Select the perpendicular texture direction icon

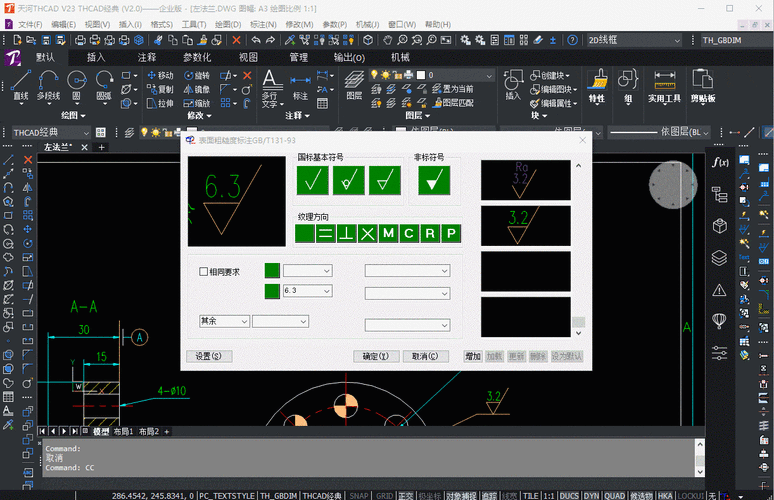tap(346, 234)
